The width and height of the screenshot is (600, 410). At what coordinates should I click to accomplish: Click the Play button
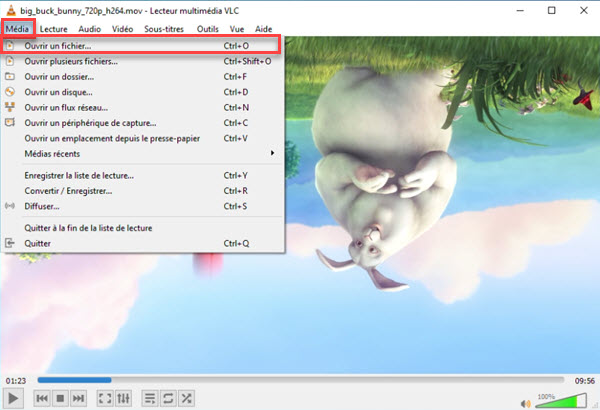(x=13, y=399)
